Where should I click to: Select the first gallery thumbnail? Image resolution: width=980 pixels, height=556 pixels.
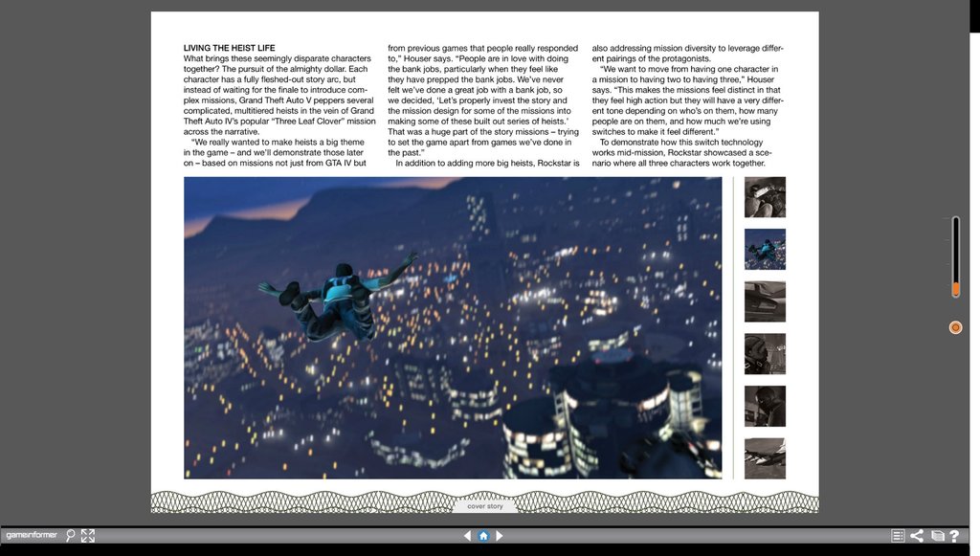(x=765, y=197)
